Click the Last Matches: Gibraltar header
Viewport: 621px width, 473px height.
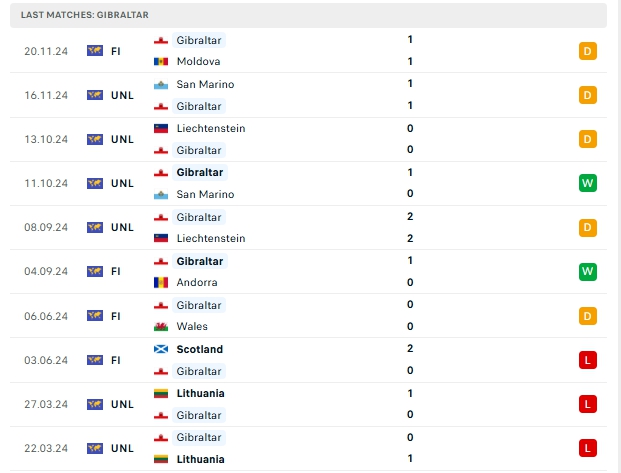85,15
